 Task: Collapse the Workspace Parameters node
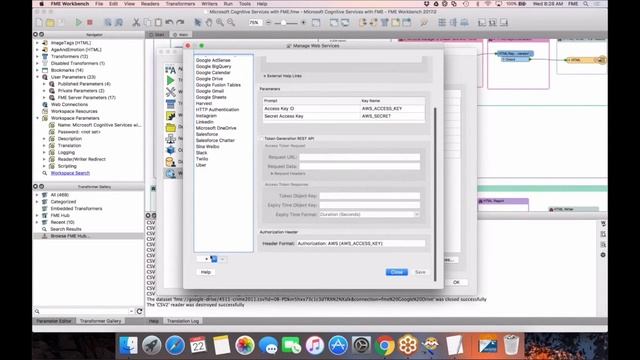[38, 118]
